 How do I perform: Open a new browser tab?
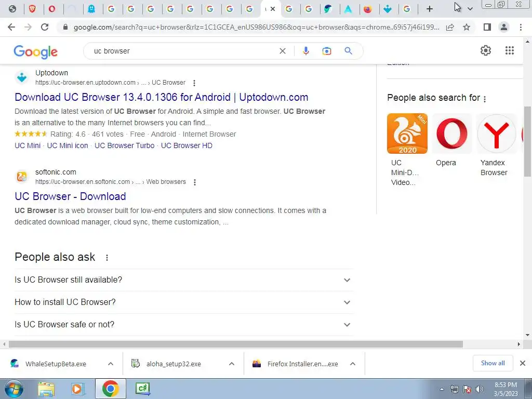pos(430,9)
